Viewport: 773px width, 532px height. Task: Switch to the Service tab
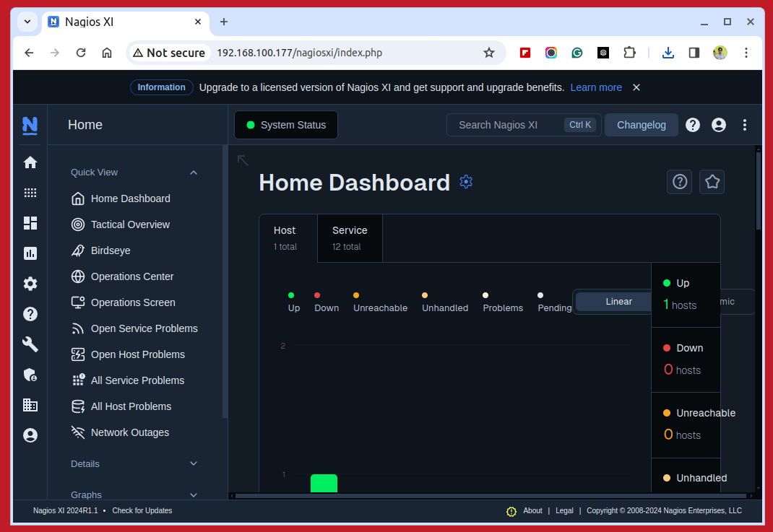pyautogui.click(x=350, y=237)
